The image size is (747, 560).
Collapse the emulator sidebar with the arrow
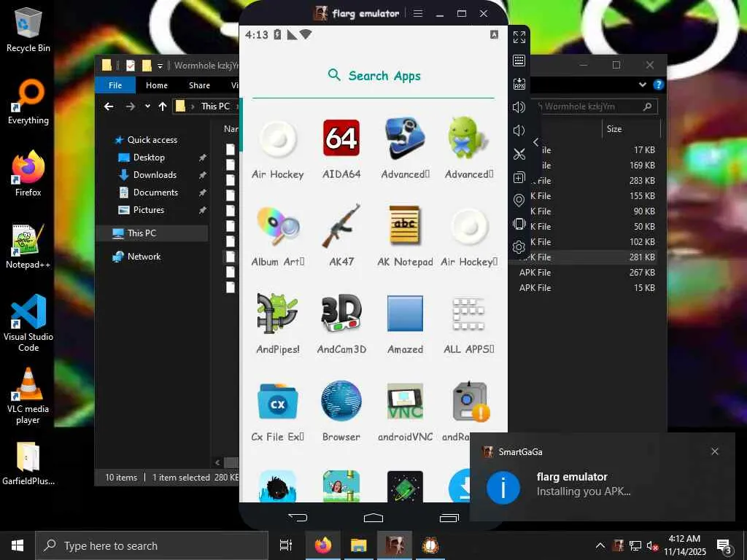(536, 142)
